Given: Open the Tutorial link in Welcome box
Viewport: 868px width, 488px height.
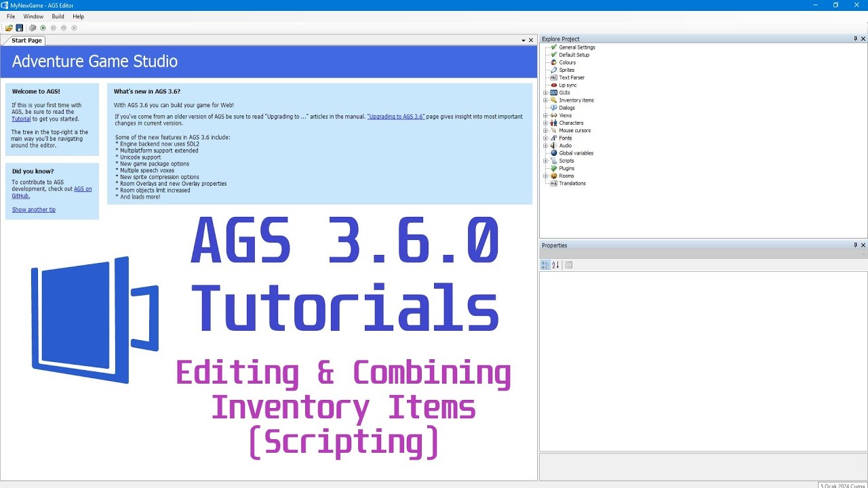Looking at the screenshot, I should (21, 119).
